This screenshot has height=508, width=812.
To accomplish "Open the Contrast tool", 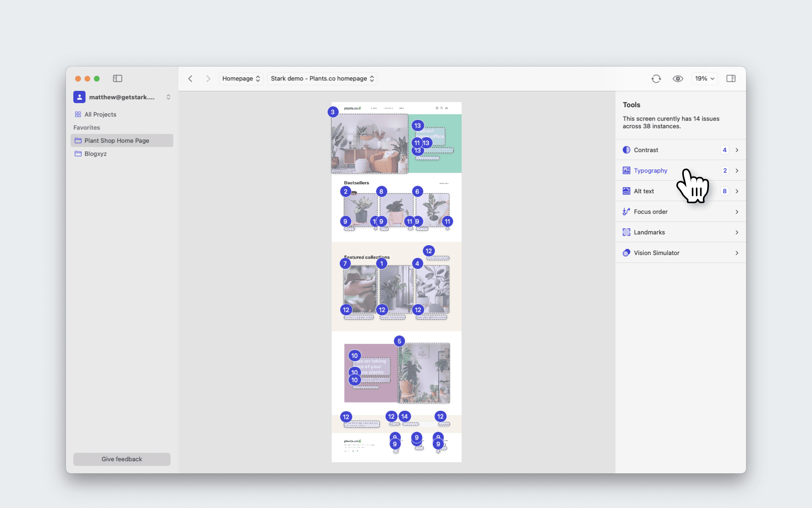I will tap(681, 150).
